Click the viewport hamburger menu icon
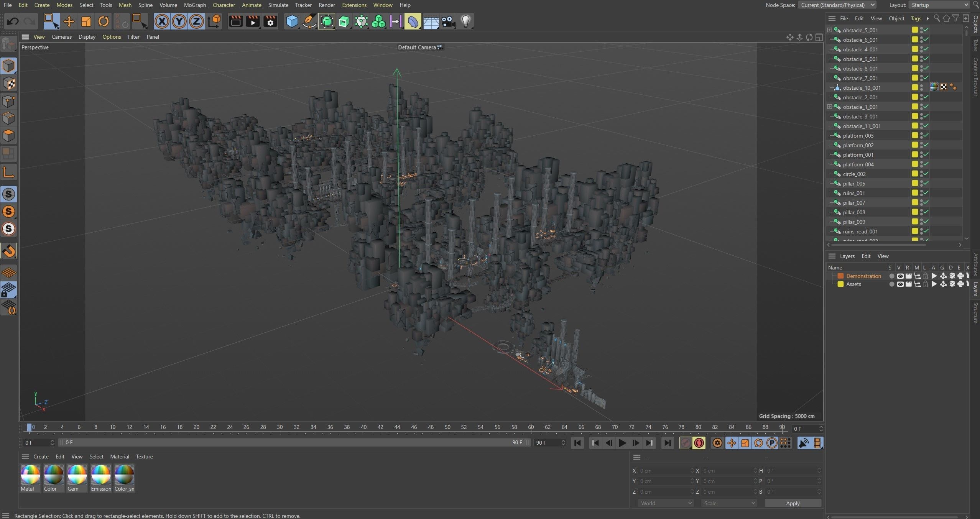The image size is (980, 519). point(25,37)
